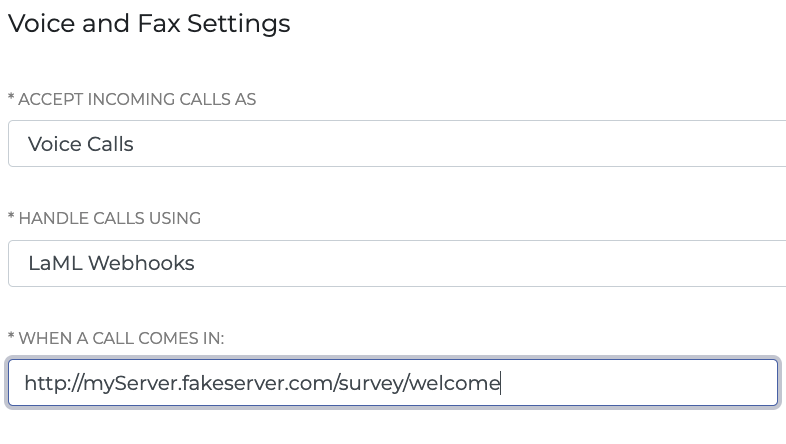Place cursor on 'welcome' in the URL
The width and height of the screenshot is (786, 444).
pos(455,383)
